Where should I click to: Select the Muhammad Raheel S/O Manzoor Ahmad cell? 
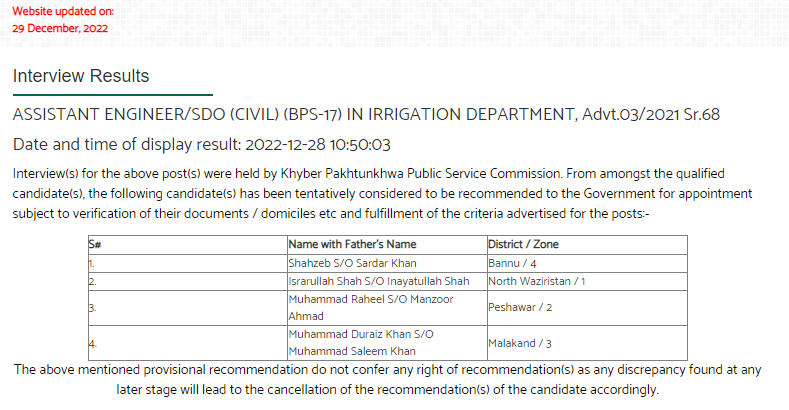click(387, 308)
